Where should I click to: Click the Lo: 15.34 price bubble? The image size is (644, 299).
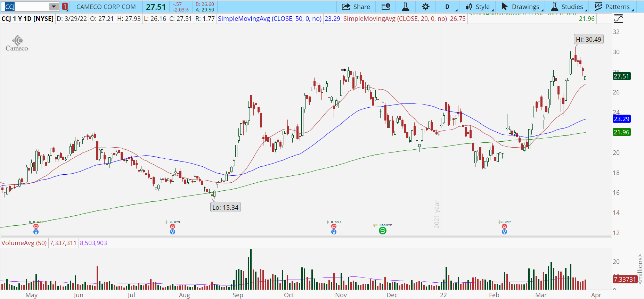tap(225, 207)
